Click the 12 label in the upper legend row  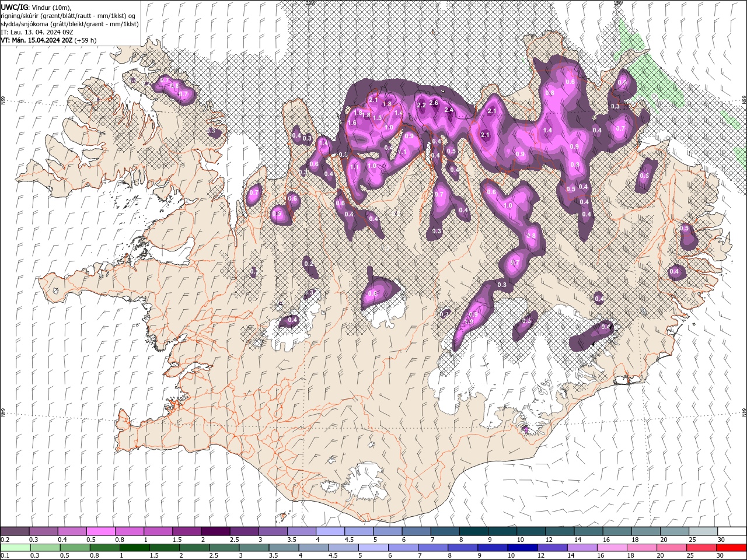tap(549, 540)
